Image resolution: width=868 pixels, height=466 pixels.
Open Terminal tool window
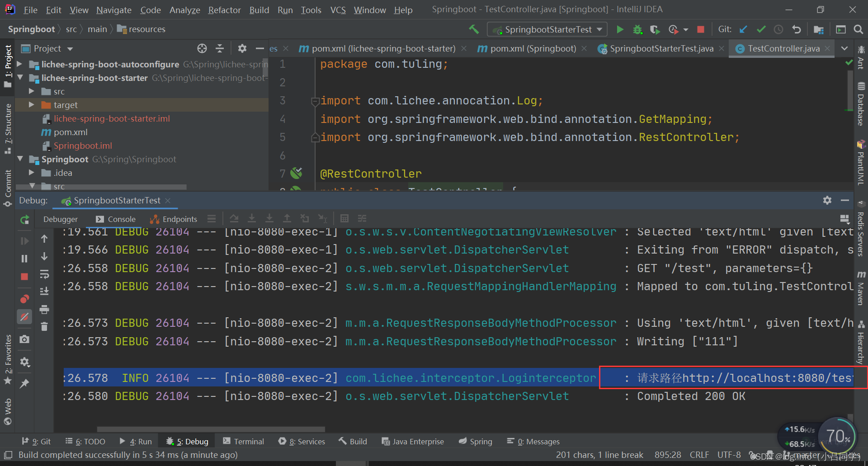pos(243,441)
